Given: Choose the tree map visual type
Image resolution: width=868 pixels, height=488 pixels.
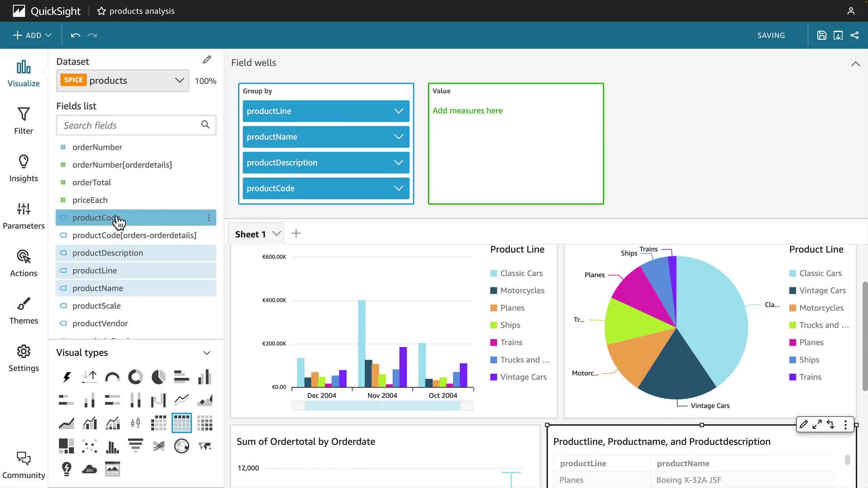Looking at the screenshot, I should pos(66,446).
